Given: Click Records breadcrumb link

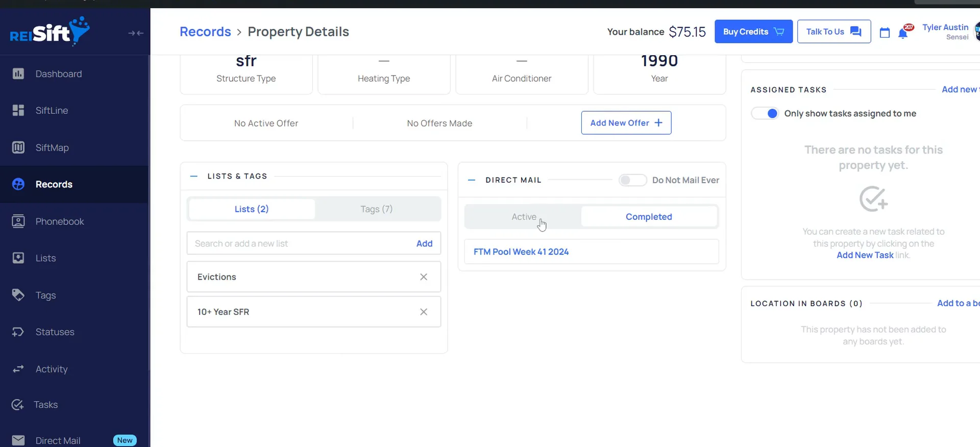Looking at the screenshot, I should [205, 32].
